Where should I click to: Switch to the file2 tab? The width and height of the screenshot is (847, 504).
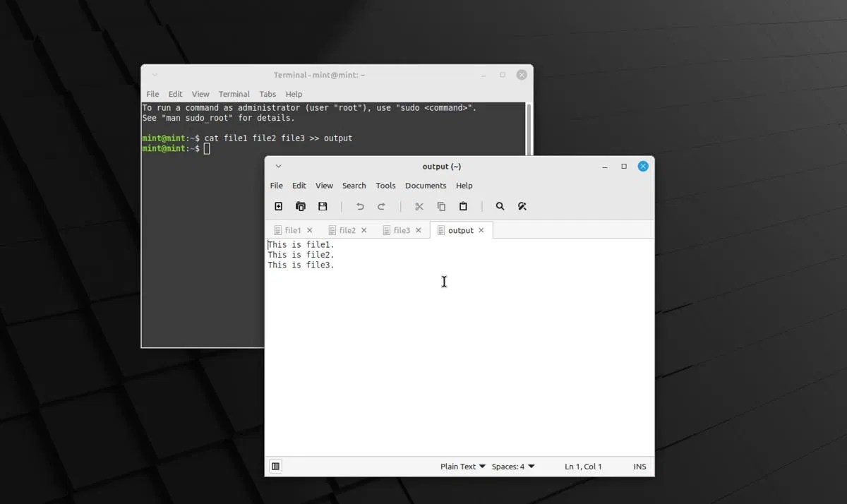[345, 229]
